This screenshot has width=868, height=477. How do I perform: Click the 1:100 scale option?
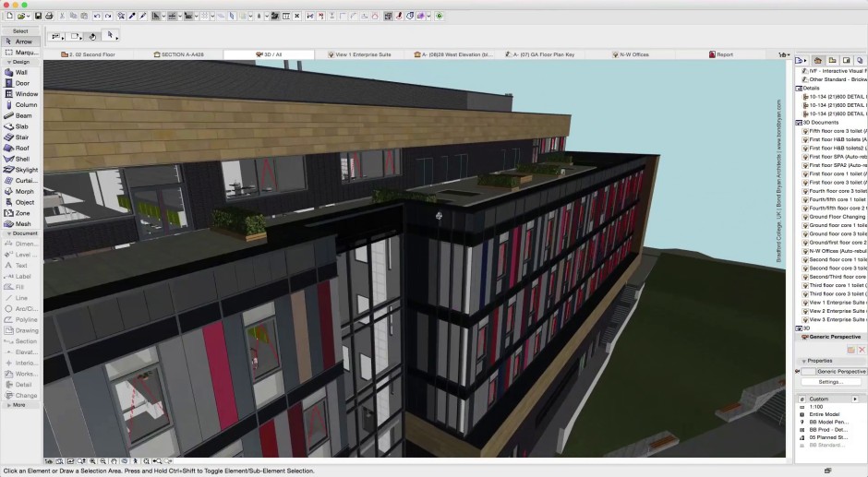click(815, 407)
